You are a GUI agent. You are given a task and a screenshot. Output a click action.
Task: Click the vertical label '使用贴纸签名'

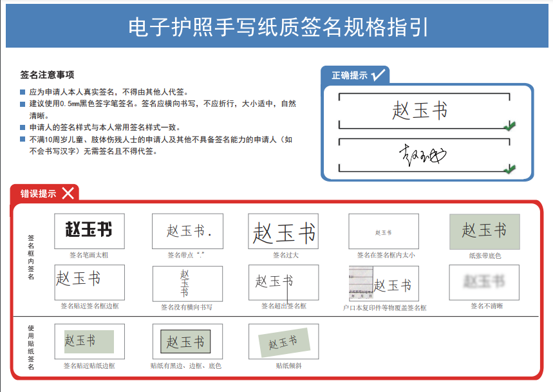pos(31,347)
